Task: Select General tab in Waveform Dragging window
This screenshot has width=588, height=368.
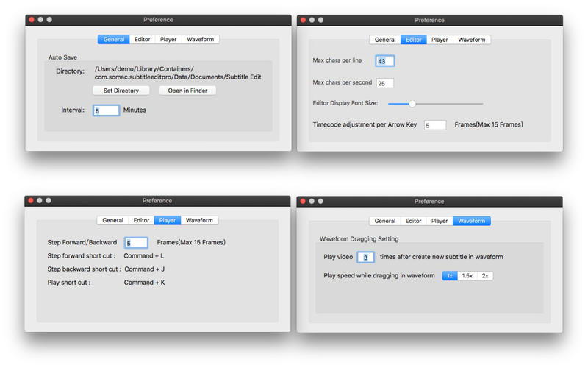Action: 385,222
